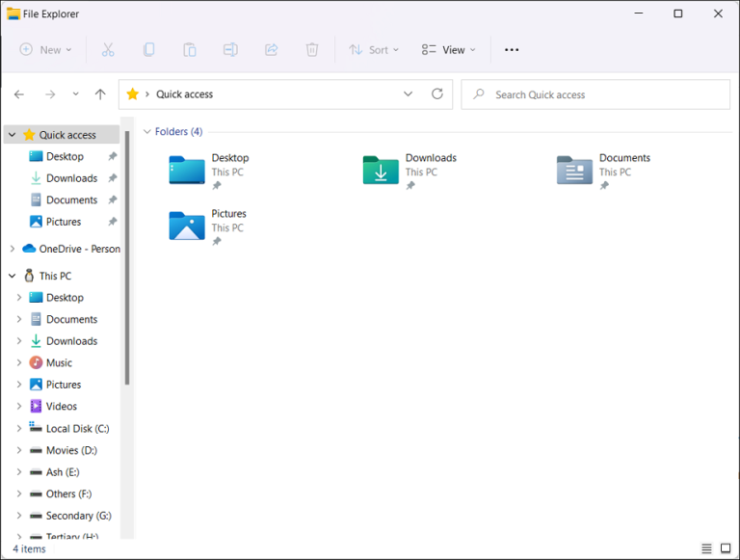Screen dimensions: 740x560
Task: Click the New button
Action: (43, 49)
